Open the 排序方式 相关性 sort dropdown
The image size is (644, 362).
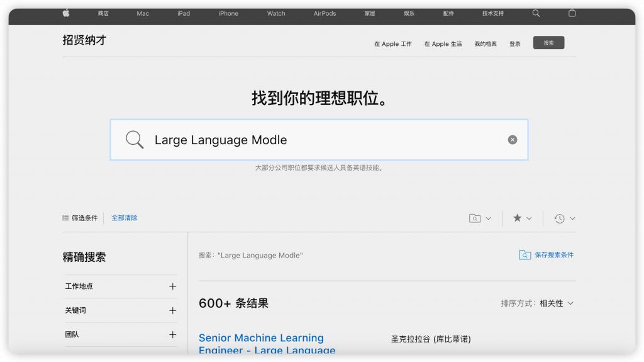pyautogui.click(x=537, y=303)
